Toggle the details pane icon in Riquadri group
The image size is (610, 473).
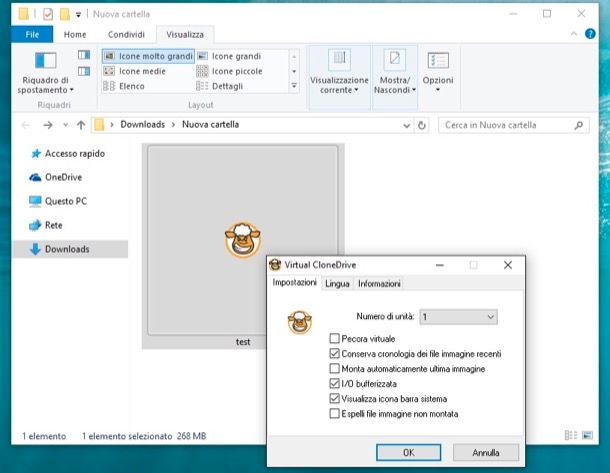pos(84,71)
